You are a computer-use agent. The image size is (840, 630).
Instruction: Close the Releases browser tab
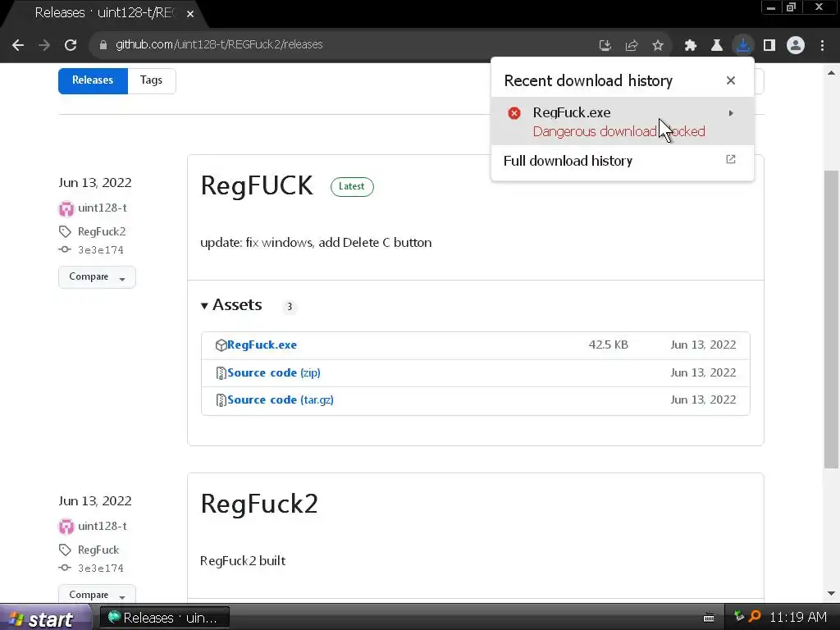point(190,14)
